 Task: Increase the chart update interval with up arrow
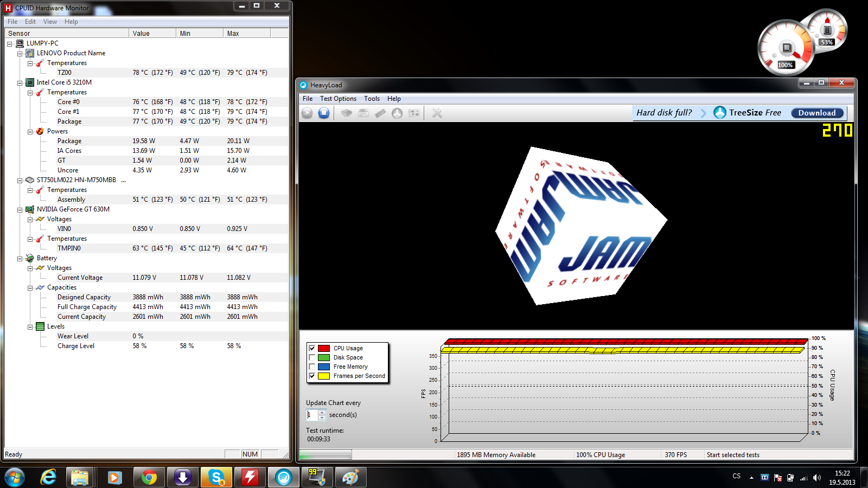point(322,412)
